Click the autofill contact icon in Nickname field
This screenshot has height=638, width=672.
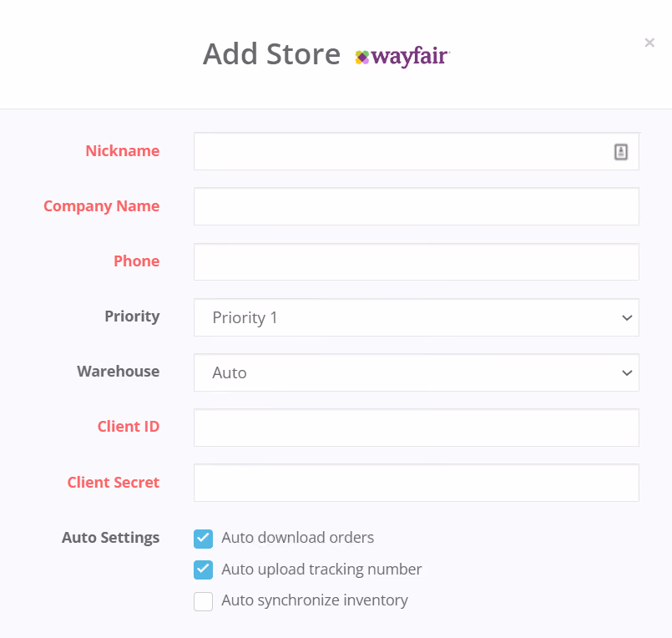point(621,152)
